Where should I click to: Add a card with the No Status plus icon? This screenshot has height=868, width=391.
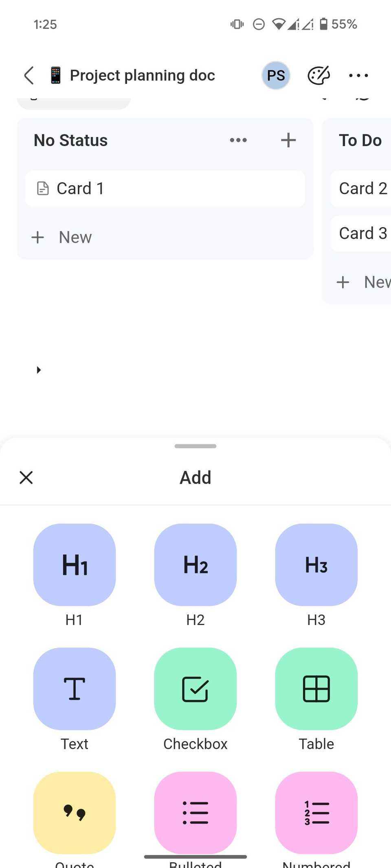288,140
